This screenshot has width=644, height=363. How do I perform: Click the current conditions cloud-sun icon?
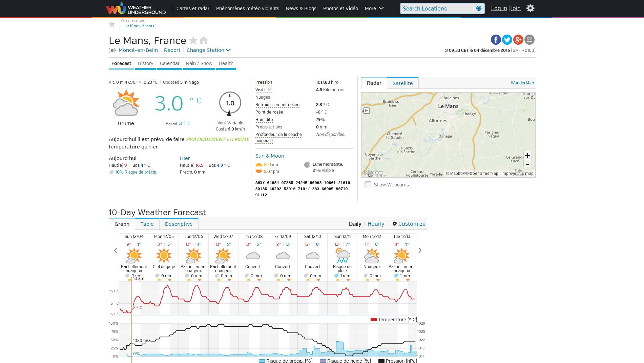click(126, 103)
